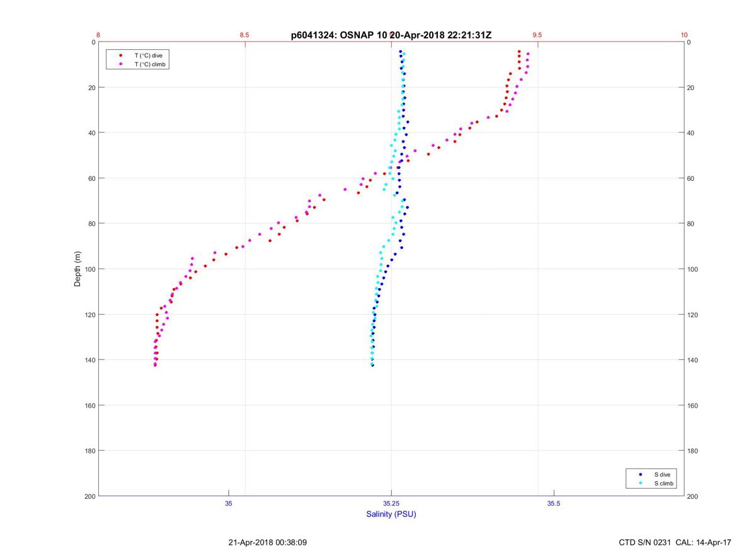This screenshot has width=756, height=558.
Task: Click the 35.5 salinity tick label
Action: tap(554, 503)
